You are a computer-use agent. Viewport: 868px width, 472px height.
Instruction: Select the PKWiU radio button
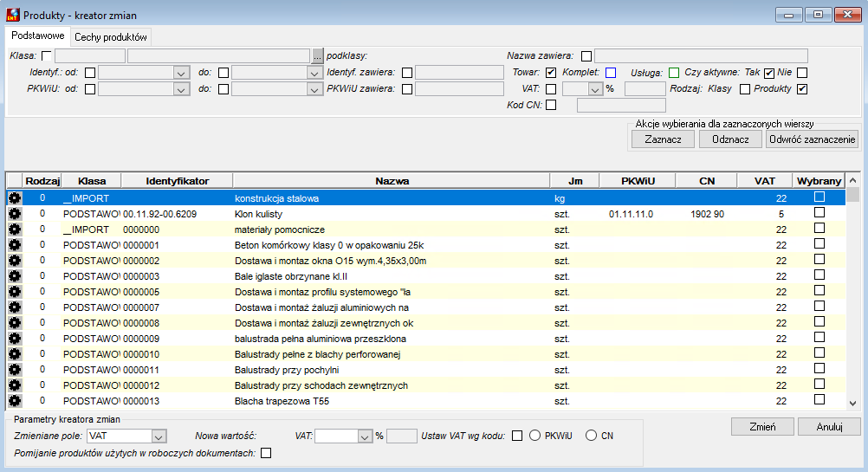tap(534, 436)
